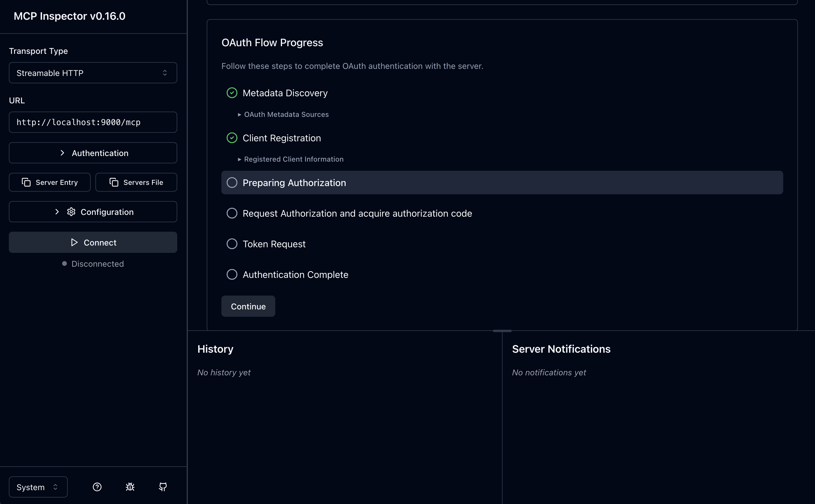The width and height of the screenshot is (815, 504).
Task: Click Request Authorization and acquire authorization code text
Action: [357, 213]
